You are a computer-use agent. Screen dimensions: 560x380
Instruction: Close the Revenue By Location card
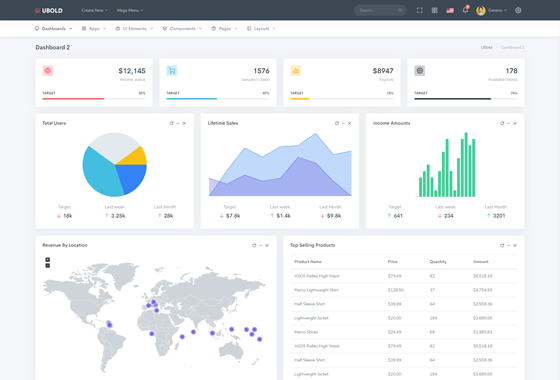[x=267, y=245]
